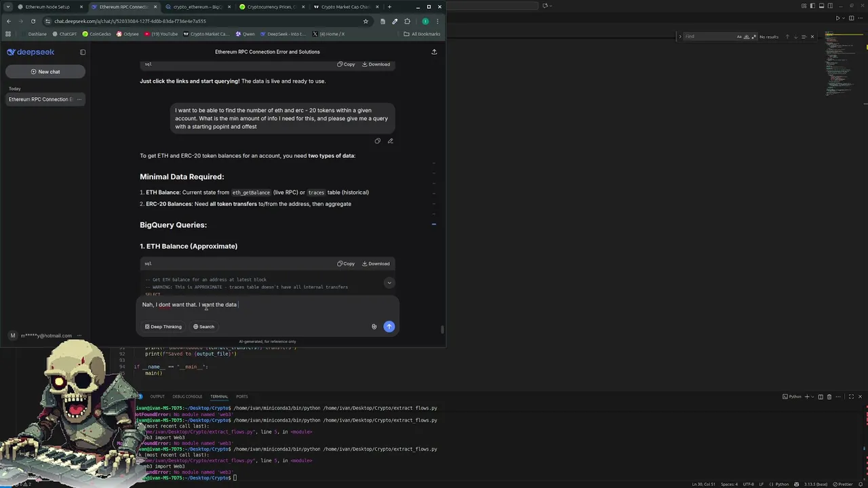Copy the ETH Balance sql code block
The image size is (868, 488).
pyautogui.click(x=346, y=264)
